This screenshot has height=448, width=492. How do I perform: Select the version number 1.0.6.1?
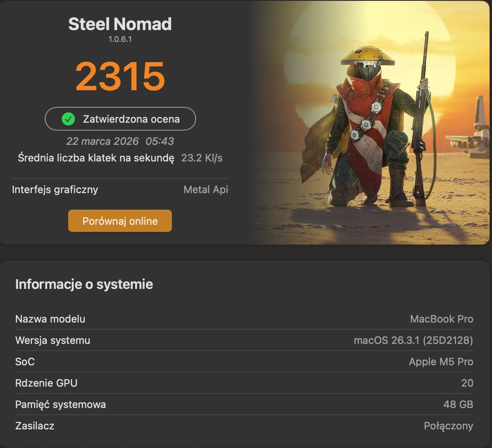(x=120, y=39)
